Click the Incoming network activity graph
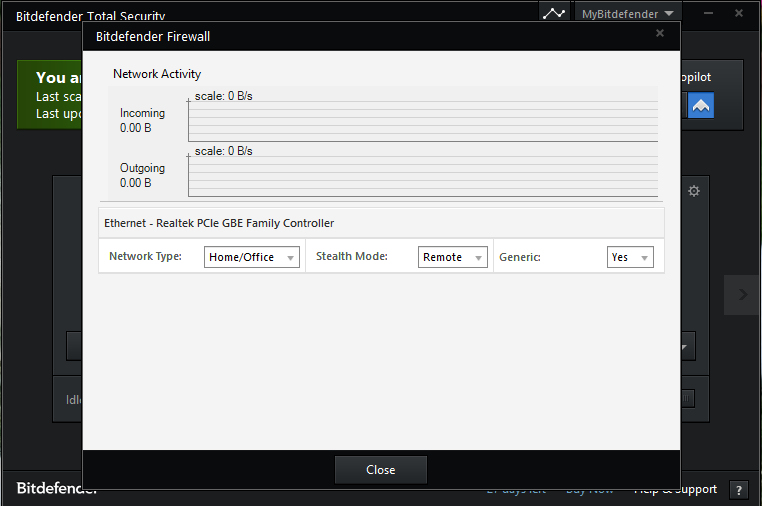 (x=423, y=120)
